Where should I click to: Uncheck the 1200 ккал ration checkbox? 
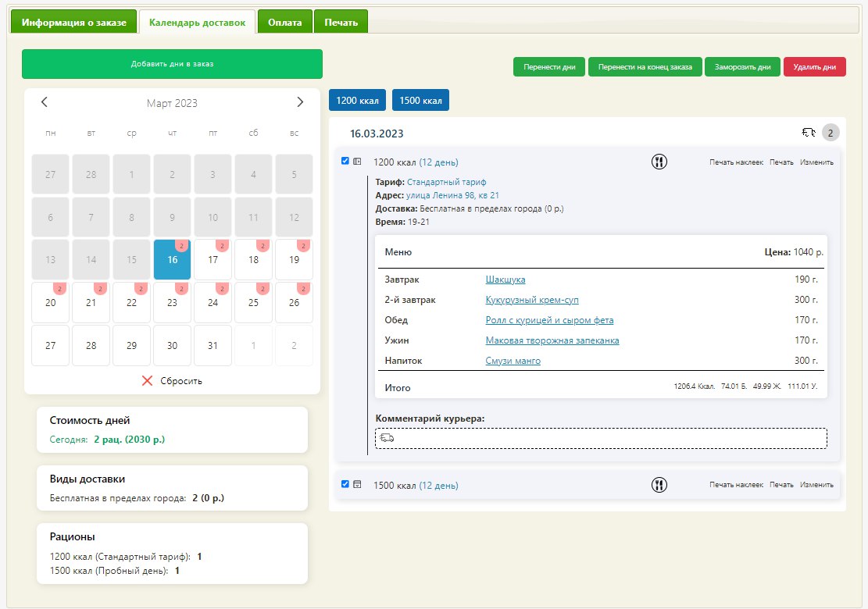tap(345, 161)
